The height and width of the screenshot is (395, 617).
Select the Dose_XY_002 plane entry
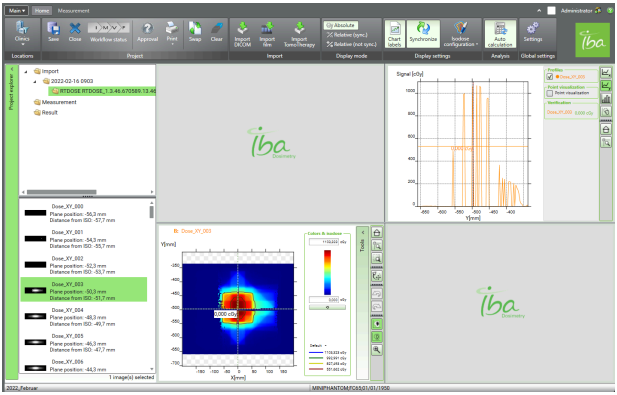pyautogui.click(x=83, y=265)
